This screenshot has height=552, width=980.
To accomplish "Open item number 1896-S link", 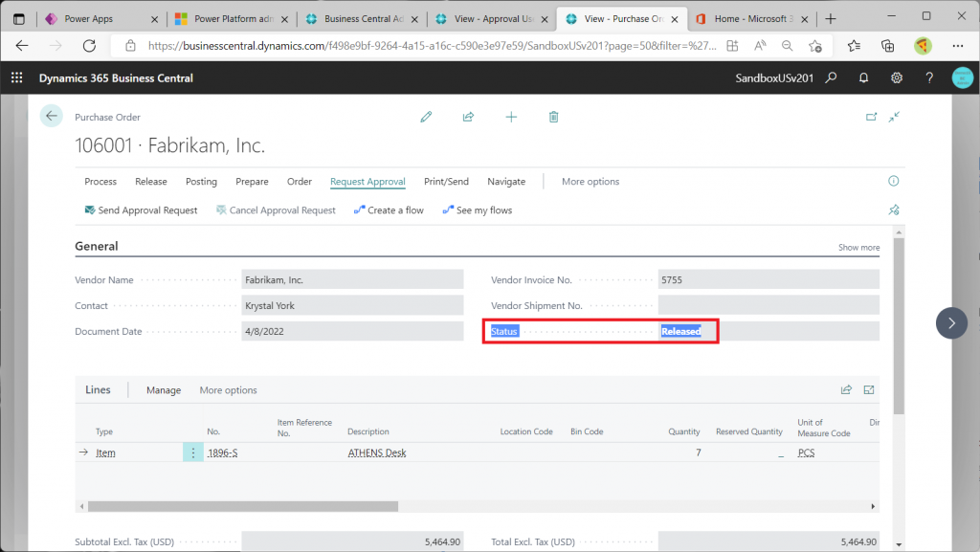I will (x=222, y=453).
